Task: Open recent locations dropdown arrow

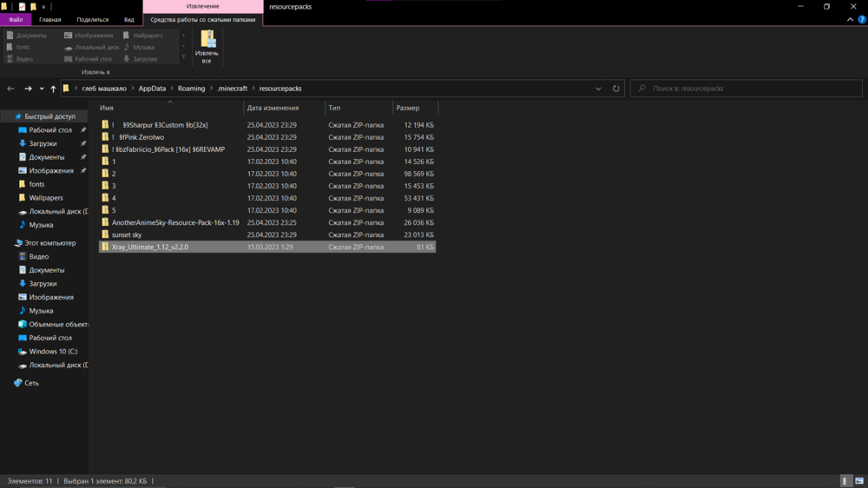Action: [42, 89]
